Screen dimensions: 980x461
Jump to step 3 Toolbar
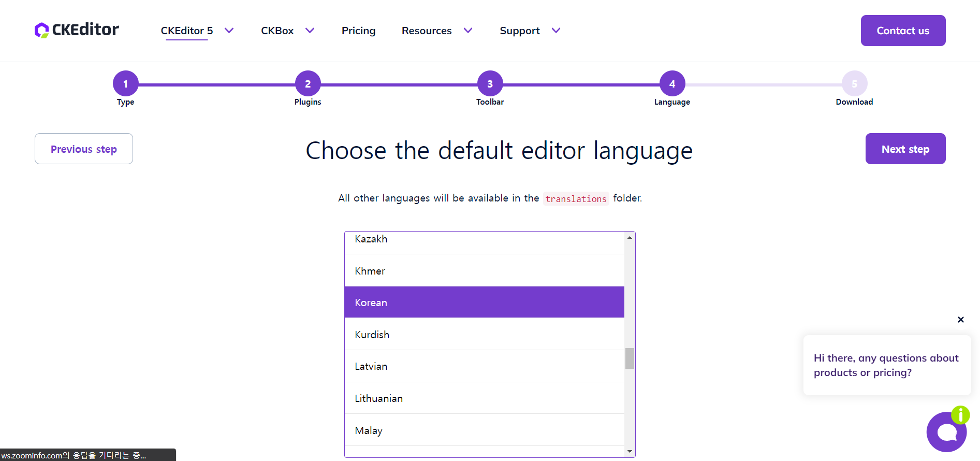(490, 83)
